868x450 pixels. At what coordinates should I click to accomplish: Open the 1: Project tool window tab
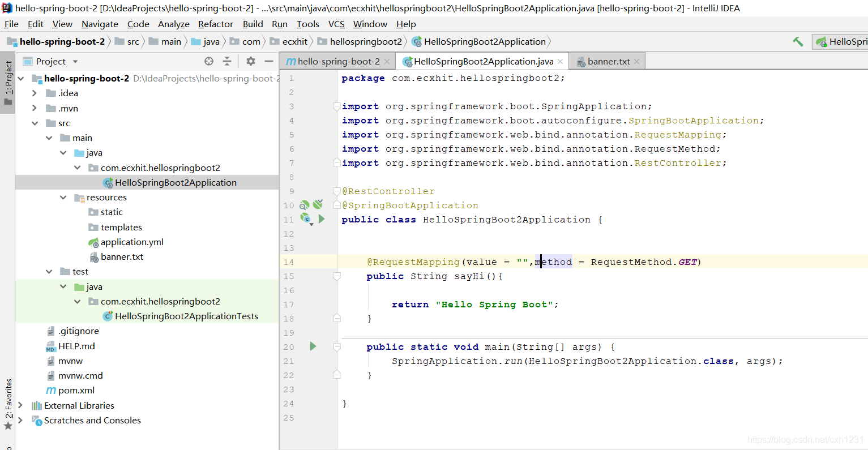point(8,83)
